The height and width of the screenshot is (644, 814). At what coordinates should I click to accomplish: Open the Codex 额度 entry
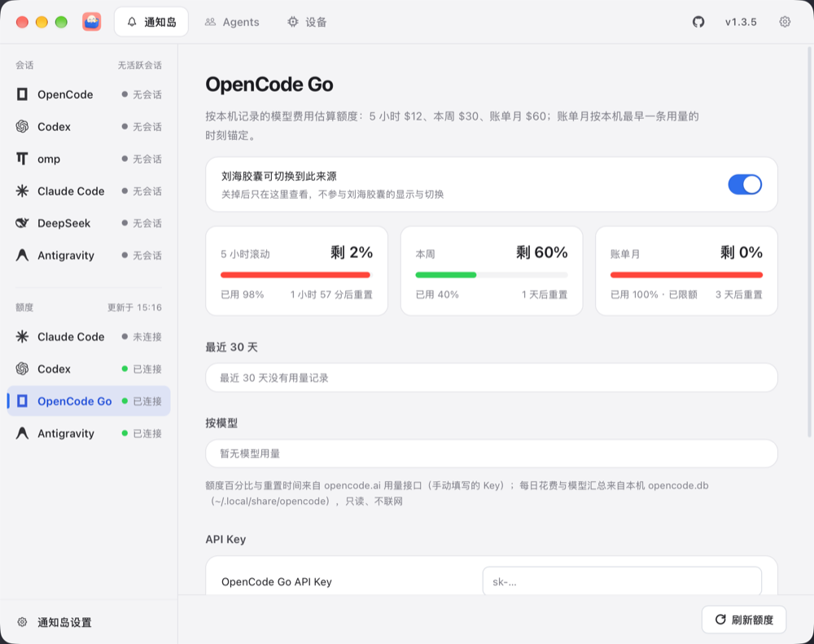pyautogui.click(x=89, y=369)
